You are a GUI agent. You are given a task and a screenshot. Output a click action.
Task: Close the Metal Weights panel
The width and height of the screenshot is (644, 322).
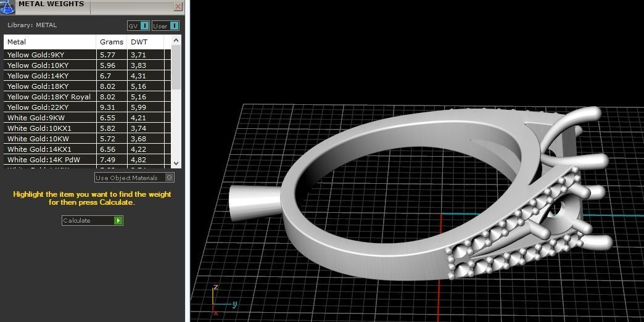178,6
